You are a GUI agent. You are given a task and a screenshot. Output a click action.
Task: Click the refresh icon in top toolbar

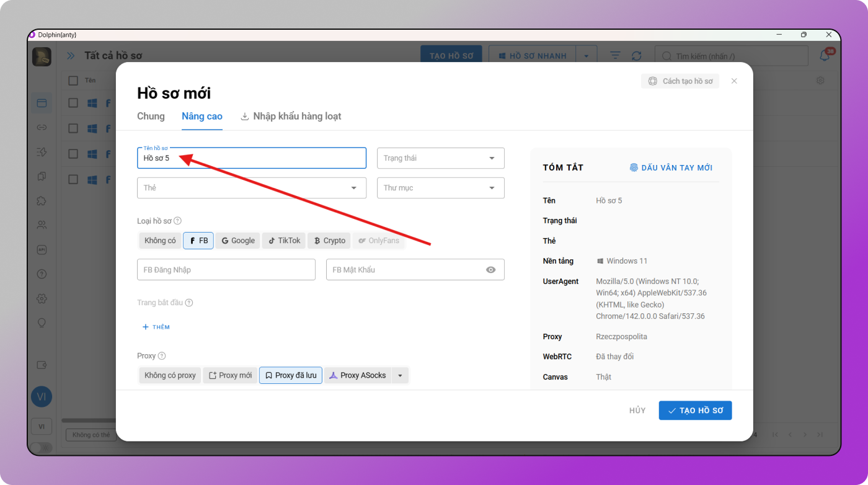[636, 56]
